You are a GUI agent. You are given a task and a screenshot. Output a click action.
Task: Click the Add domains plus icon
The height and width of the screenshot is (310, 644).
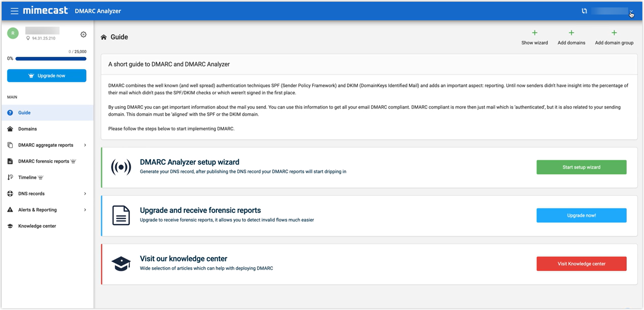point(571,33)
